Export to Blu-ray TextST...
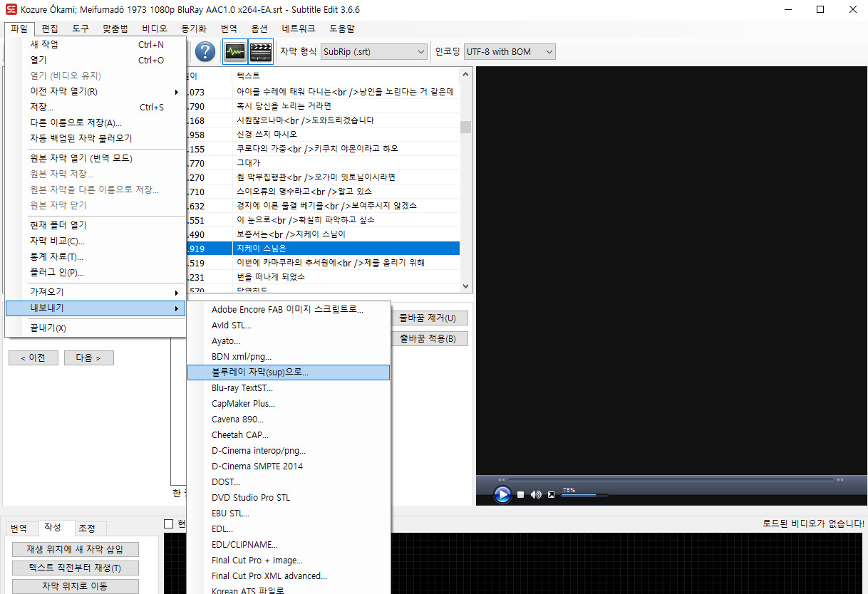This screenshot has height=594, width=868. 288,388
